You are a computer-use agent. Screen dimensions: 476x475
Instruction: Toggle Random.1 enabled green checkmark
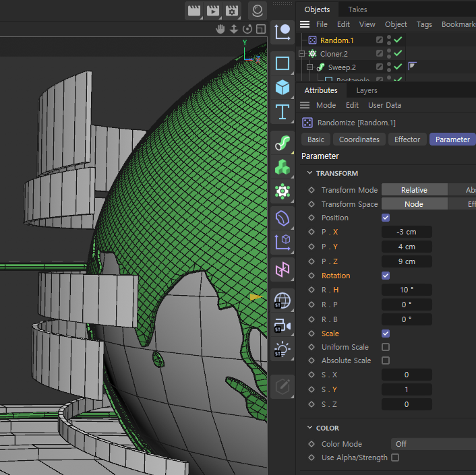pos(398,40)
